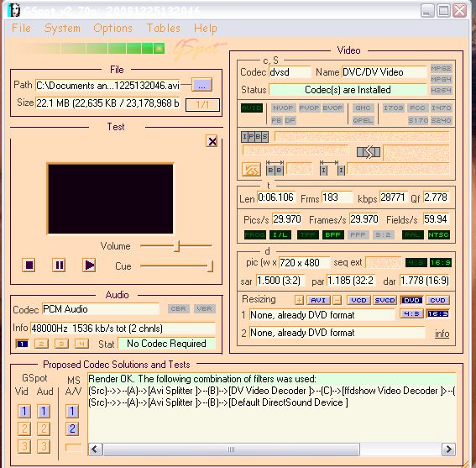Click the black video preview area
Image resolution: width=476 pixels, height=468 pixels.
click(x=111, y=199)
